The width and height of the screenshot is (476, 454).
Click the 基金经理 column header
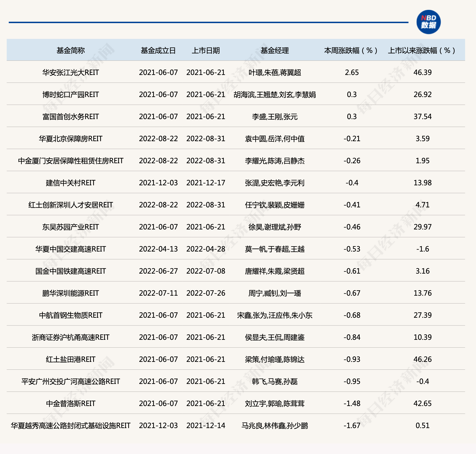tap(275, 50)
